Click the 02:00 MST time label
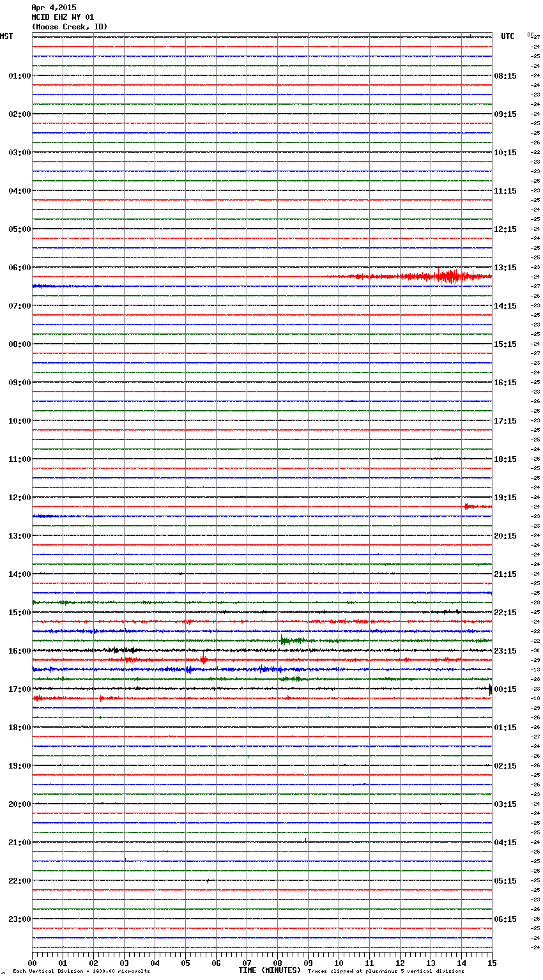543x980 pixels. [x=19, y=114]
